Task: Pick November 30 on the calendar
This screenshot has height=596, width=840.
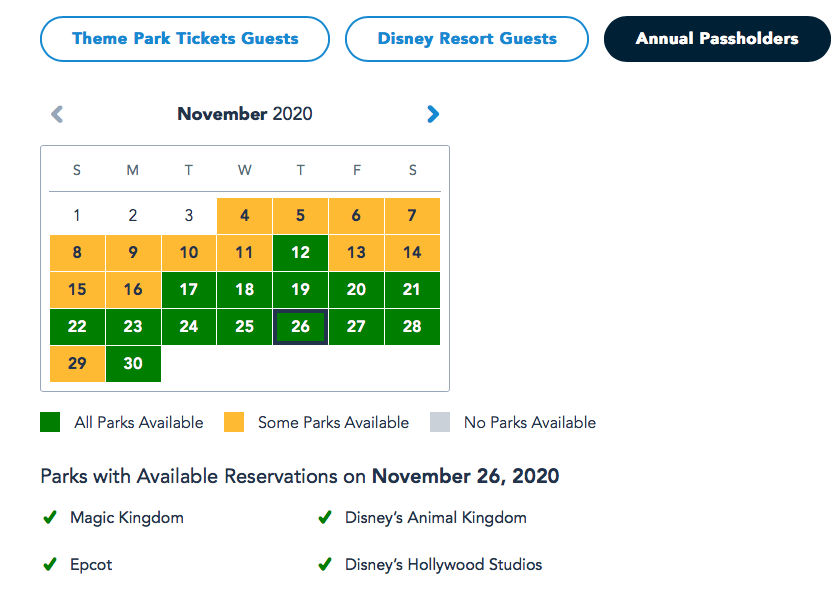Action: [133, 364]
